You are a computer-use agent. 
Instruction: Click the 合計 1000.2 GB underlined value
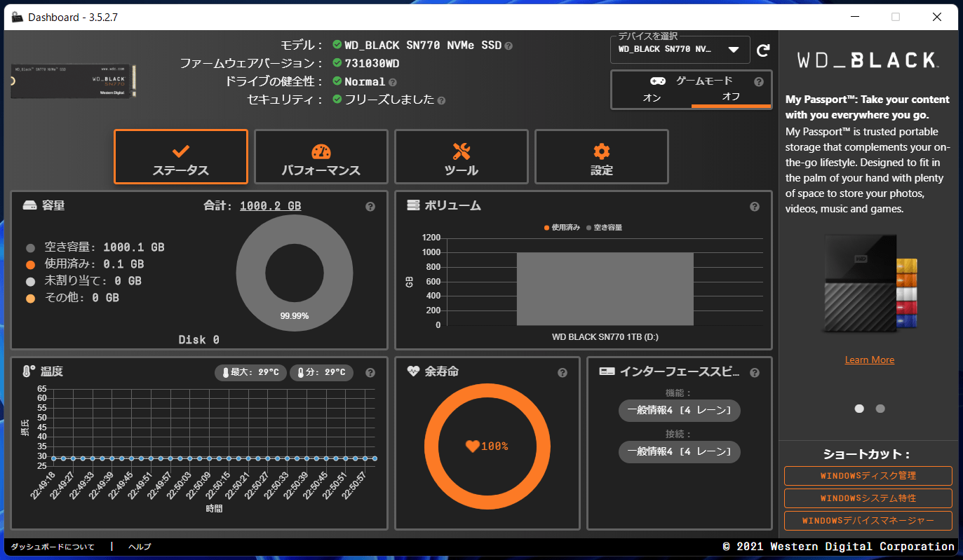click(271, 206)
